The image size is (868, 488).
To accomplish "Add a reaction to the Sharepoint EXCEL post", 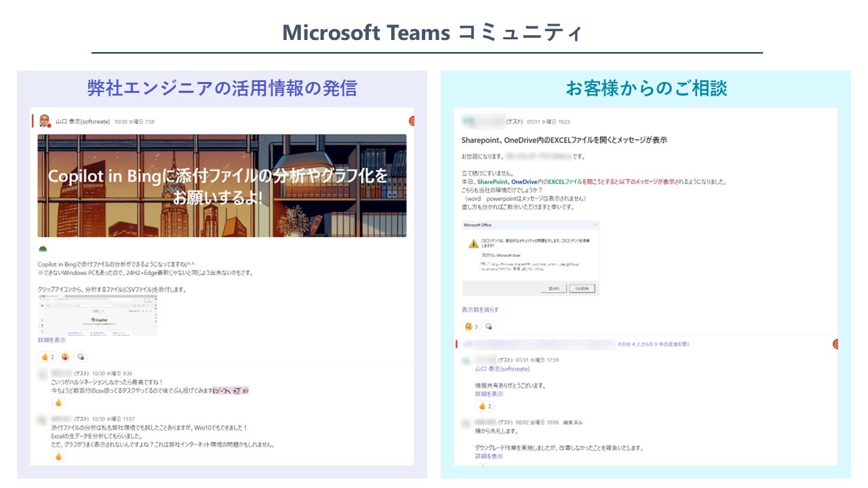I will click(x=489, y=327).
